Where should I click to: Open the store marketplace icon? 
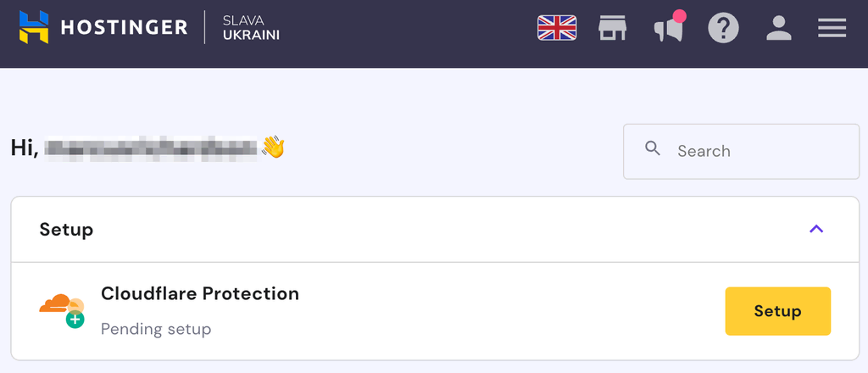612,29
